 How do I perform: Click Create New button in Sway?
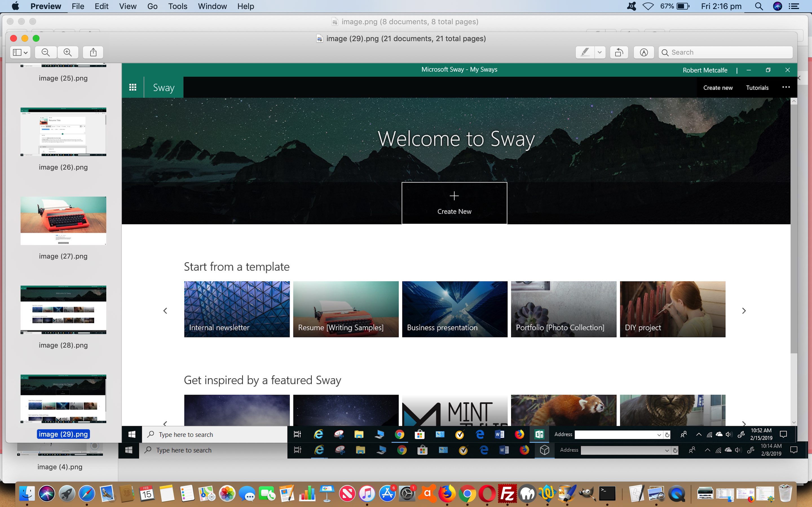pyautogui.click(x=454, y=203)
